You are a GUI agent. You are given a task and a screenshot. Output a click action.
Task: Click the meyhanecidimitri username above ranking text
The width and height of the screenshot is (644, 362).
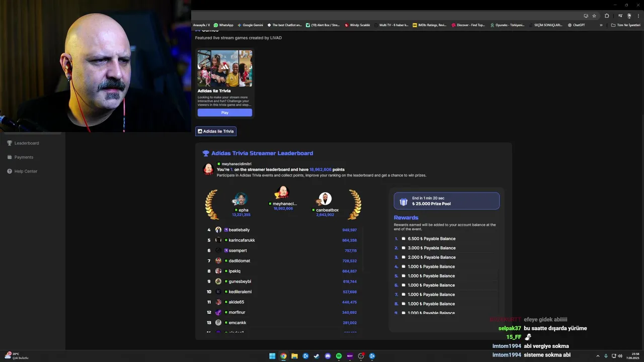(236, 164)
